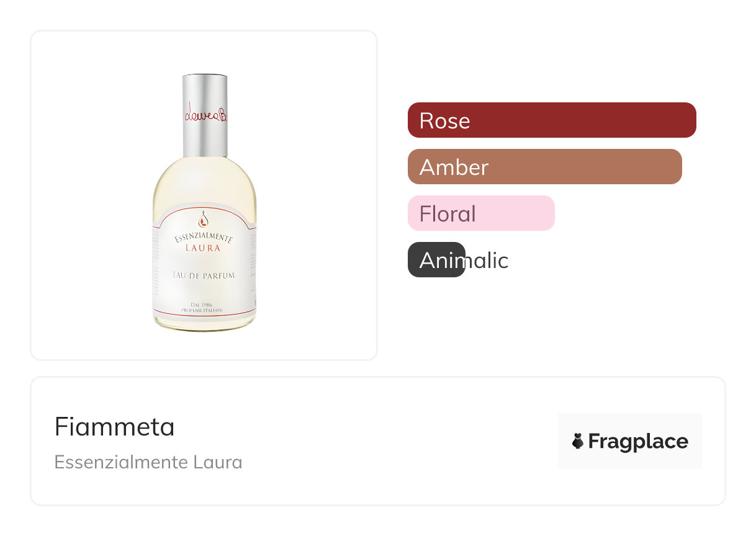
Task: Select the Amber accord bar
Action: click(544, 167)
